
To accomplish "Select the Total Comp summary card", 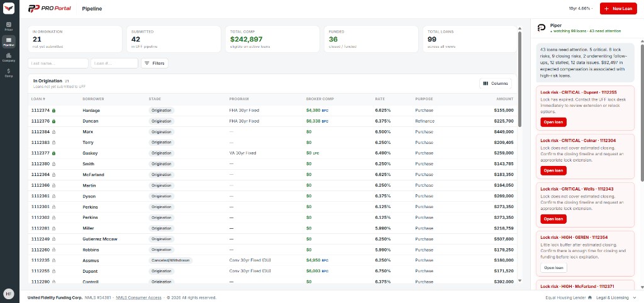I will 272,39.
